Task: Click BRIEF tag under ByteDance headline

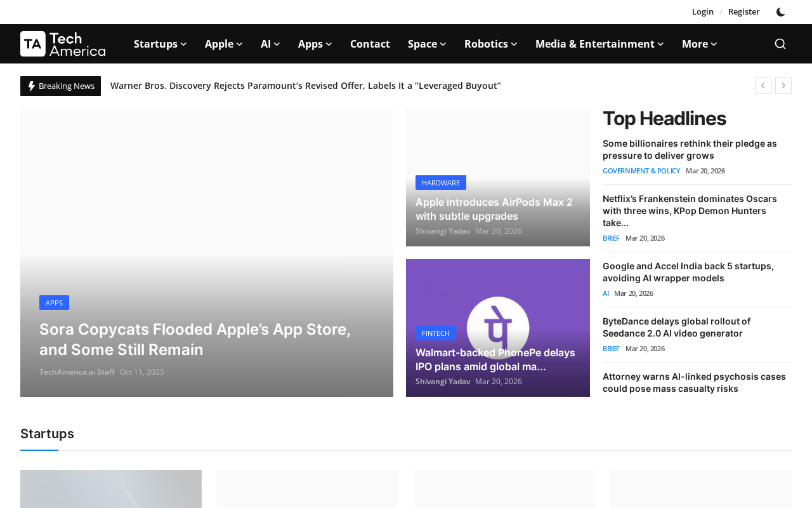Action: tap(611, 349)
